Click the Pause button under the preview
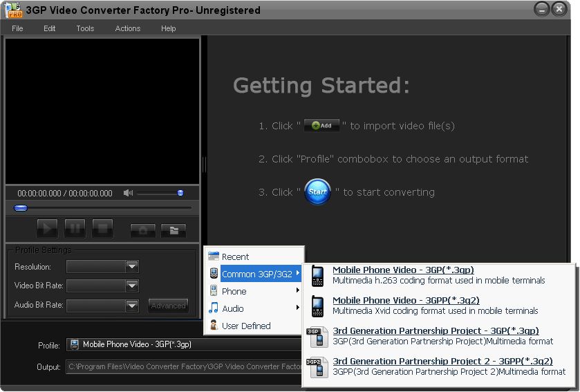The height and width of the screenshot is (392, 580). pyautogui.click(x=75, y=228)
